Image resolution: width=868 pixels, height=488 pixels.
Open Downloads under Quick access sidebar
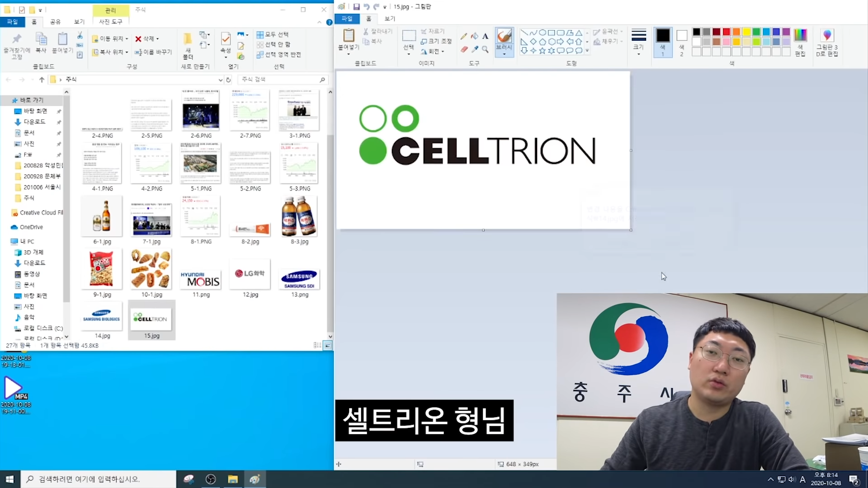[34, 122]
